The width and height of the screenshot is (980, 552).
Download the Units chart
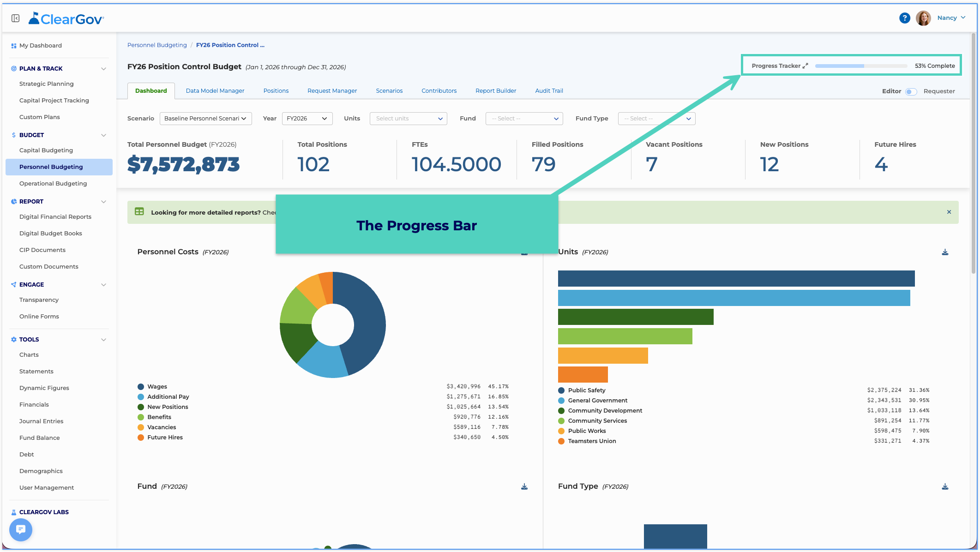click(x=945, y=252)
